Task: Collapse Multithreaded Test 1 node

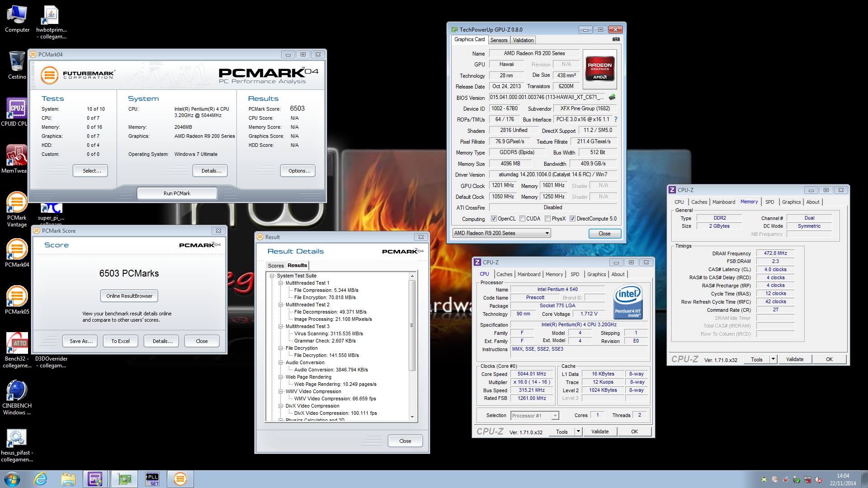Action: 280,283
